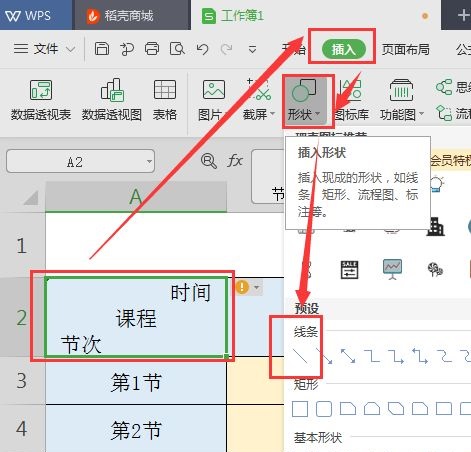This screenshot has height=452, width=471.
Task: Select column A header
Action: pos(136,197)
